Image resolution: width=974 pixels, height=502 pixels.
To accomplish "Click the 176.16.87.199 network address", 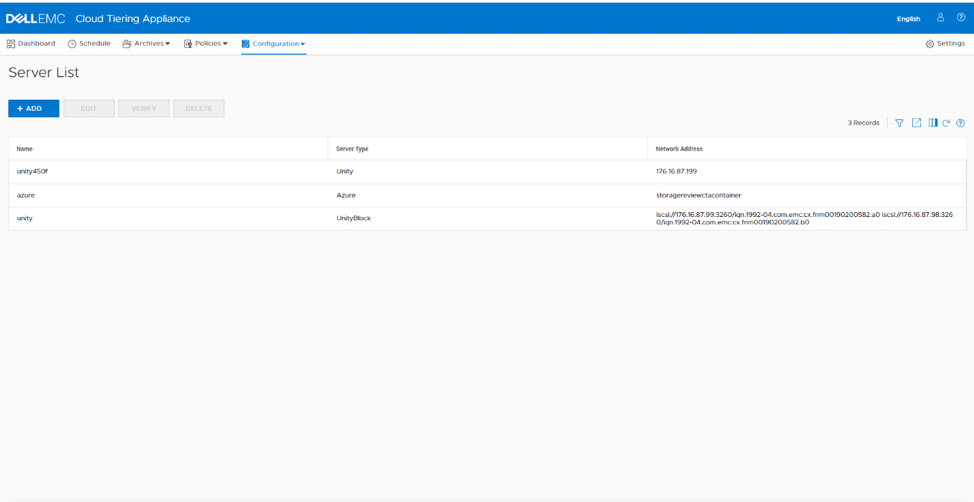I will 676,172.
